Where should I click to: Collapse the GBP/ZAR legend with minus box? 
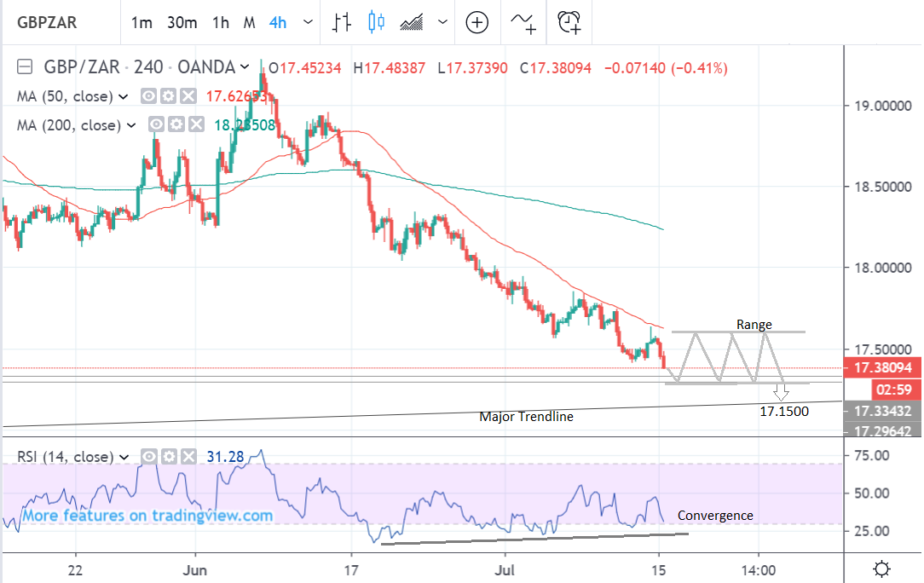(x=25, y=67)
